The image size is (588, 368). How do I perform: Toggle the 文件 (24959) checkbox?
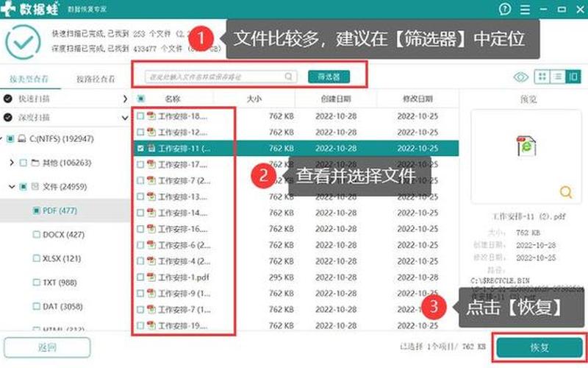(24, 187)
